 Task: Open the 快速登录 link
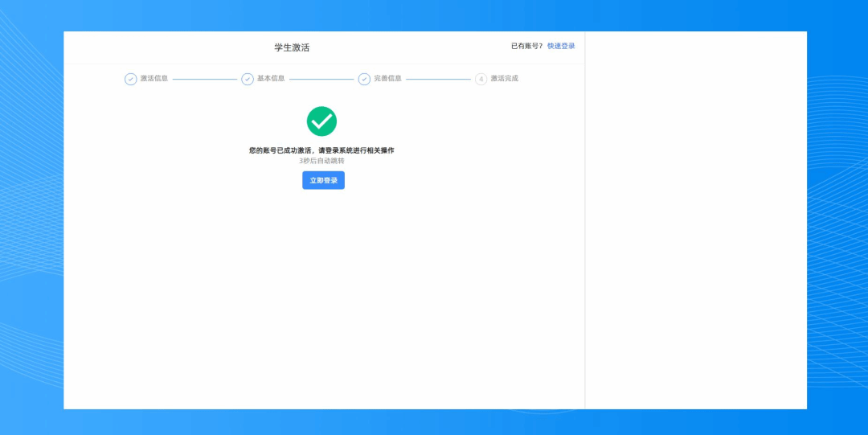tap(561, 47)
